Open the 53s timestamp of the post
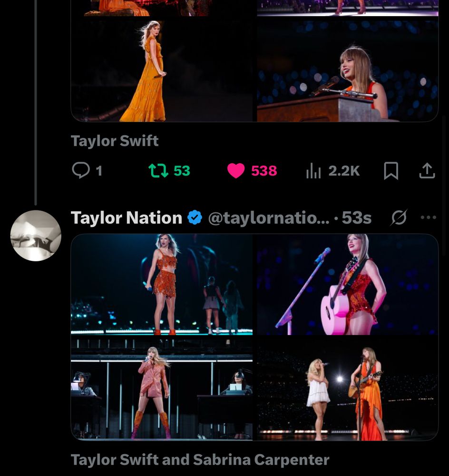This screenshot has height=476, width=449. tap(356, 218)
